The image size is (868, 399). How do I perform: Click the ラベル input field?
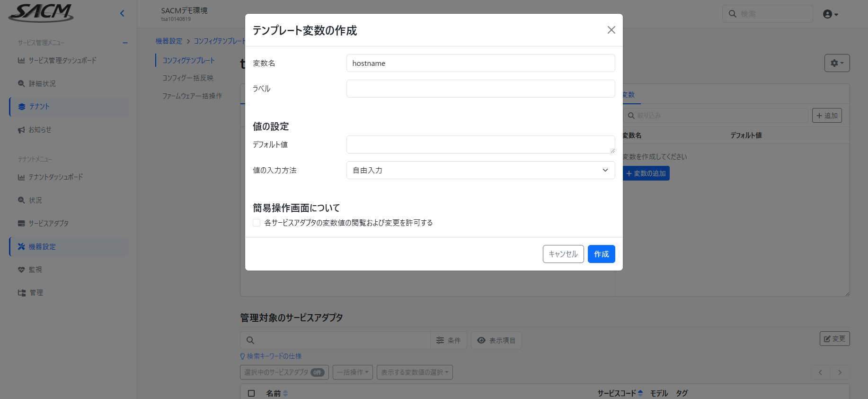[480, 89]
